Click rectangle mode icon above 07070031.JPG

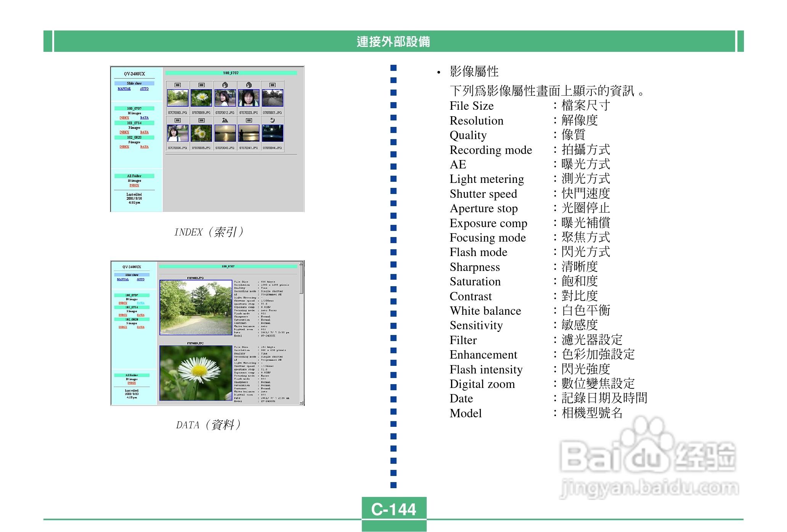click(272, 85)
